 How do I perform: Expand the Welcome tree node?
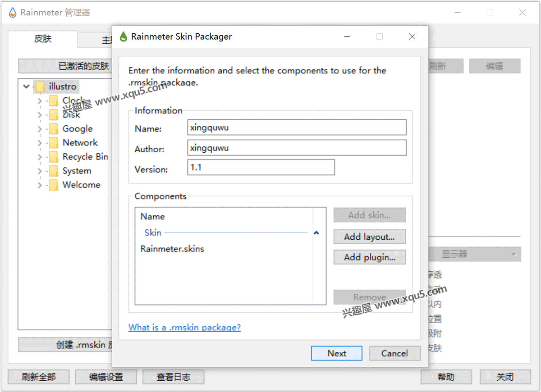click(x=40, y=185)
